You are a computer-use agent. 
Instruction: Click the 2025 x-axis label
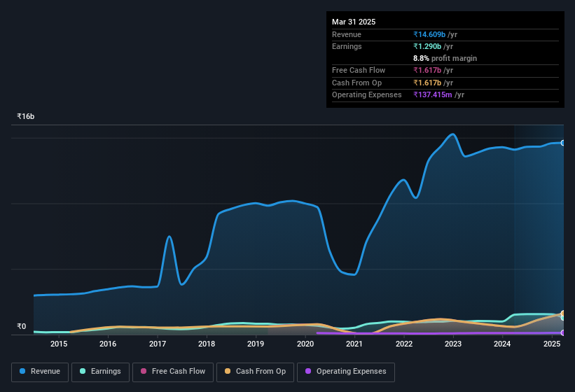(551, 344)
